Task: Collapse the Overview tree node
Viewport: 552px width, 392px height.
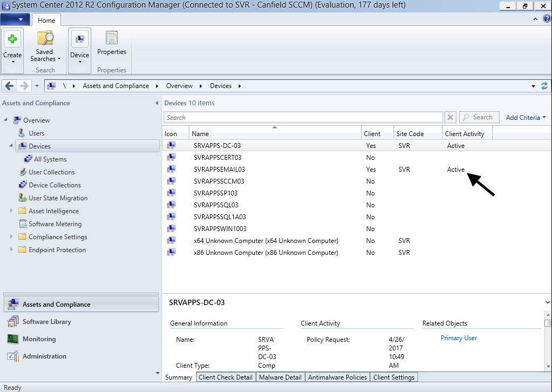Action: click(x=5, y=120)
